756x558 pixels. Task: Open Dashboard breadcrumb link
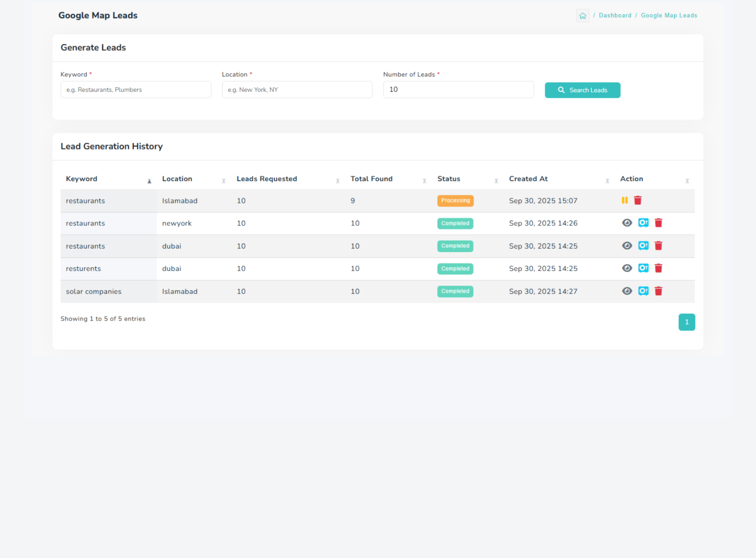coord(615,15)
